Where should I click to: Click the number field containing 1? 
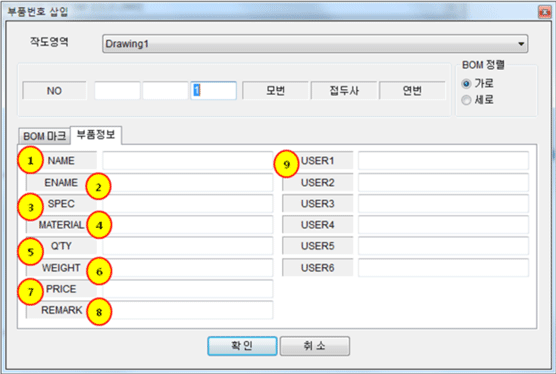213,91
